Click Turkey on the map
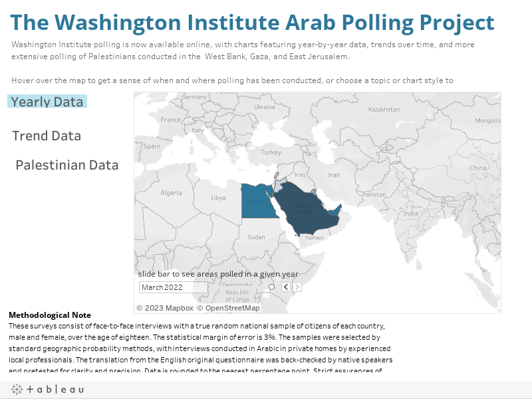The image size is (532, 399). tap(271, 152)
